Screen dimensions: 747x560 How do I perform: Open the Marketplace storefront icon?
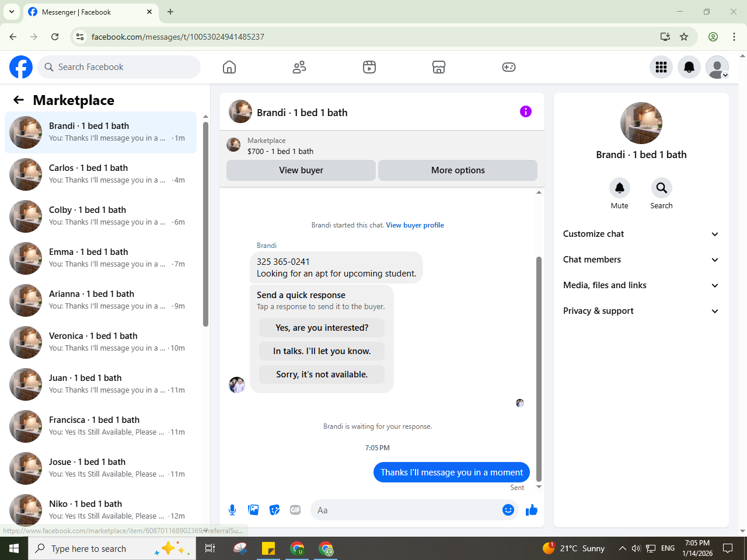point(439,67)
